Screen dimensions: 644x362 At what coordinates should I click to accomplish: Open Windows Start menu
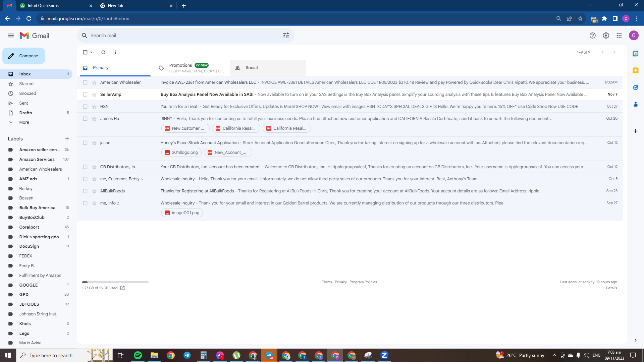pyautogui.click(x=8, y=355)
